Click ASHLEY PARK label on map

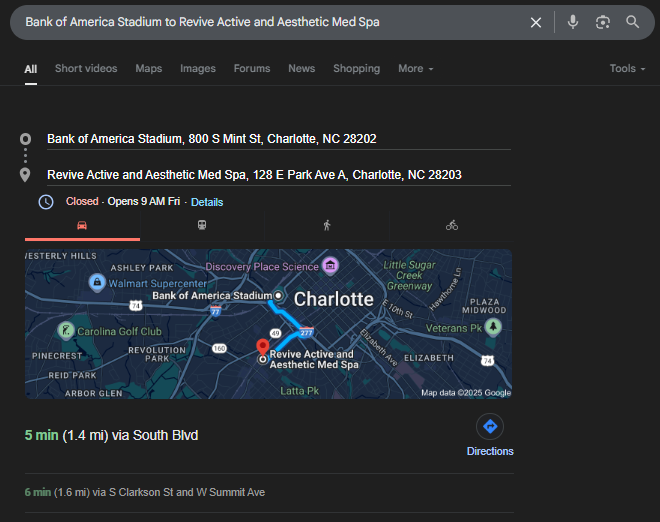pos(142,268)
